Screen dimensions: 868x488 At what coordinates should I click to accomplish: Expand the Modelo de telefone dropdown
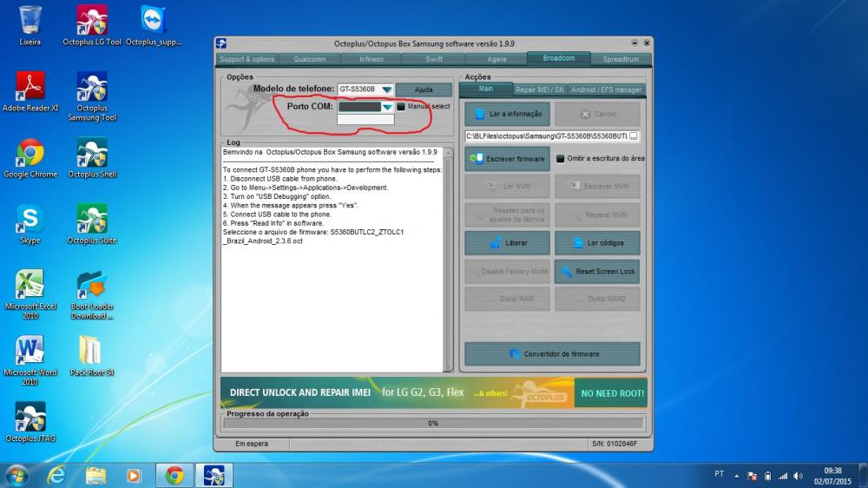(386, 89)
